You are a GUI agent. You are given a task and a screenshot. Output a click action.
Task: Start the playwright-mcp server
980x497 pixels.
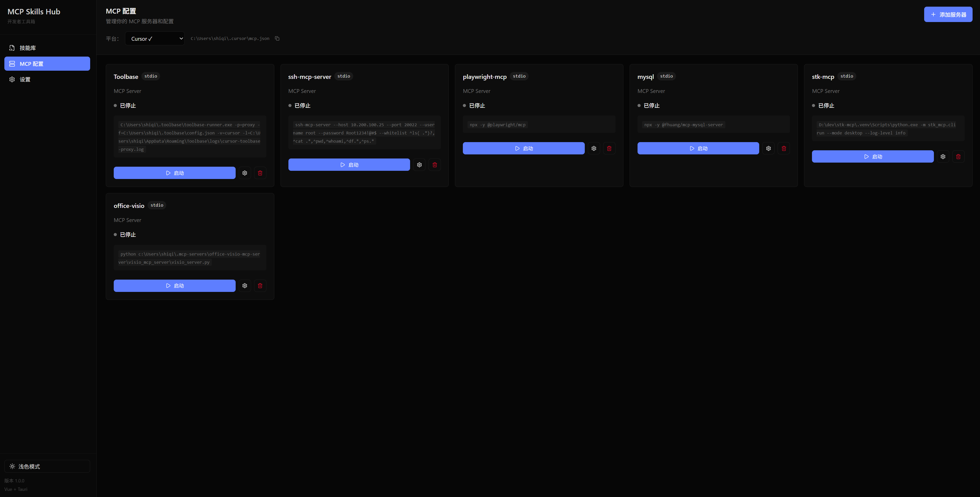click(524, 148)
